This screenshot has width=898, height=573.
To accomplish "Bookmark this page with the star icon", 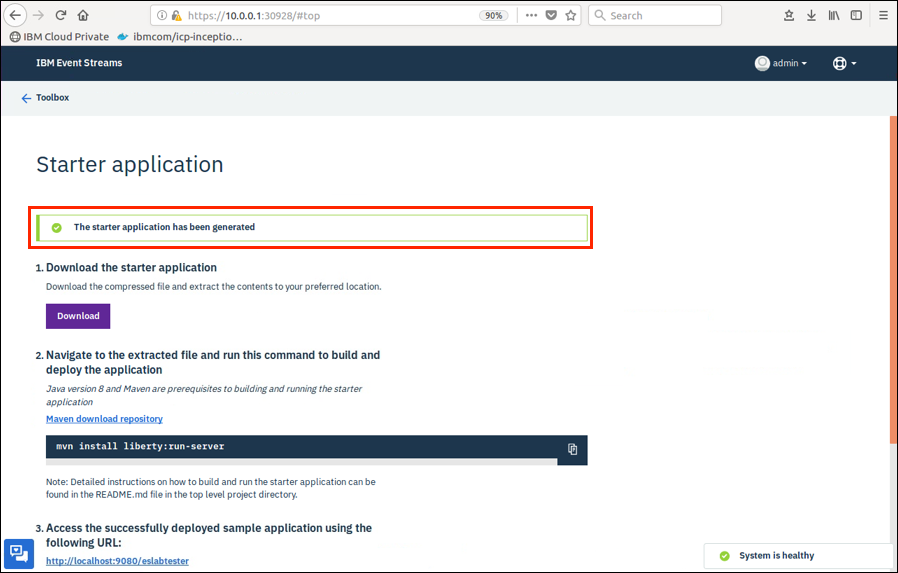I will tap(570, 15).
